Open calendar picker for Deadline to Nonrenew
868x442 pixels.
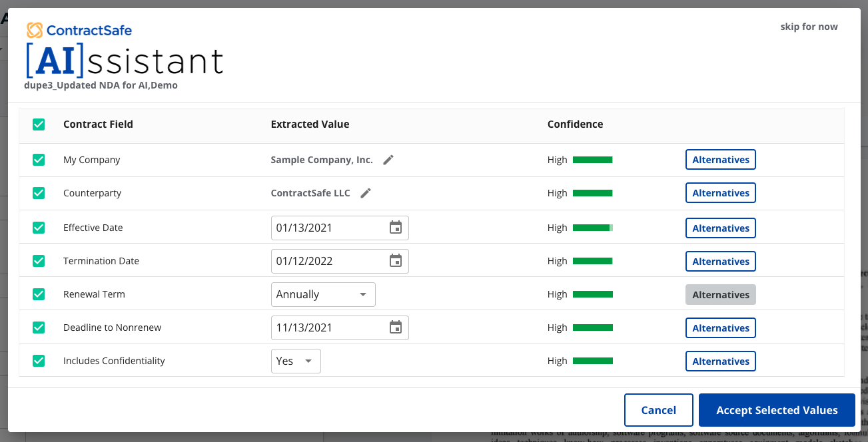(395, 328)
